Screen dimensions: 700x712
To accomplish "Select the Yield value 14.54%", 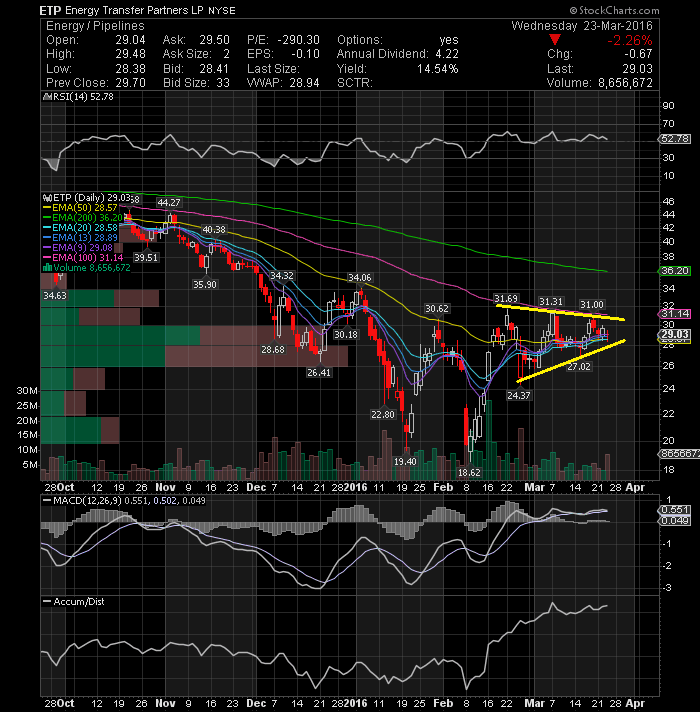I will click(x=438, y=69).
